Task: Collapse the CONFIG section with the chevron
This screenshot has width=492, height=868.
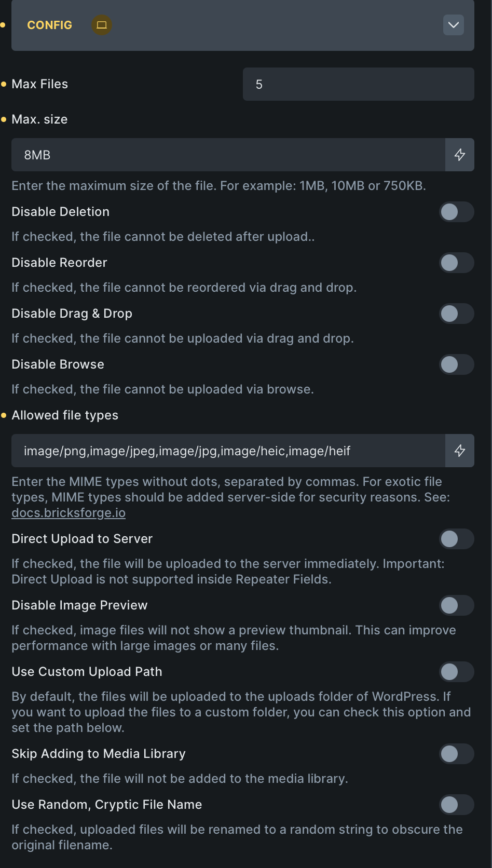Action: click(454, 25)
